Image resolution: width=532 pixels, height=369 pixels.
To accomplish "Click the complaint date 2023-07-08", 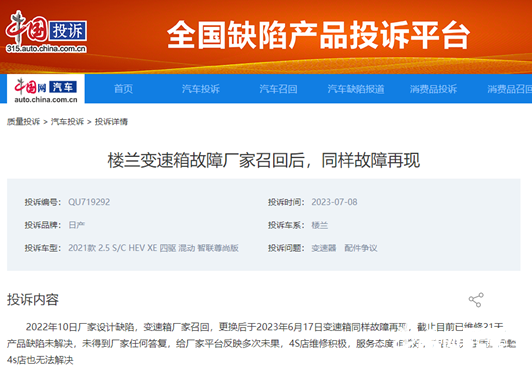I will coord(335,202).
